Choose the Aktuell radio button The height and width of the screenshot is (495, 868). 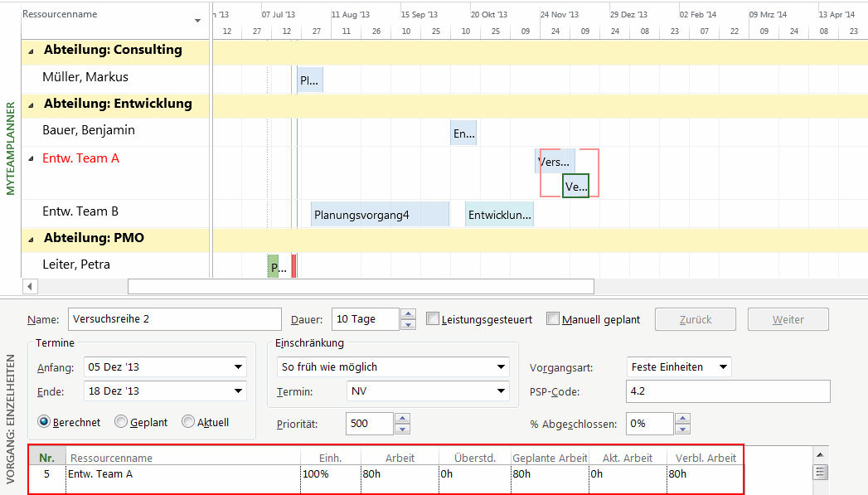[188, 422]
